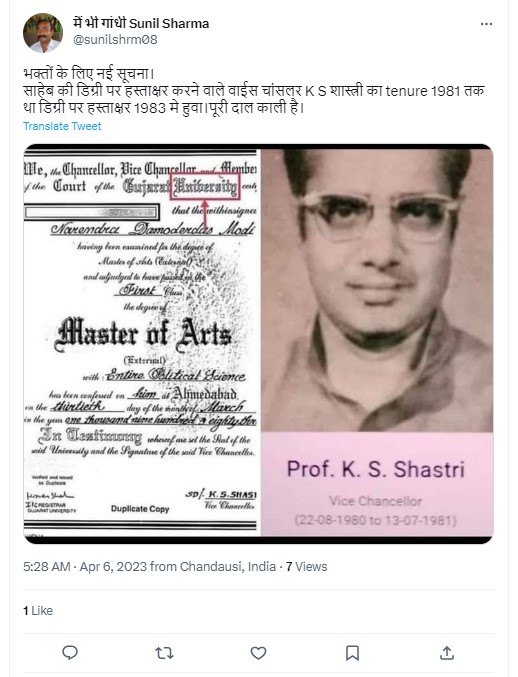Image resolution: width=518 pixels, height=677 pixels.
Task: Click the Translate Tweet link
Action: [62, 126]
